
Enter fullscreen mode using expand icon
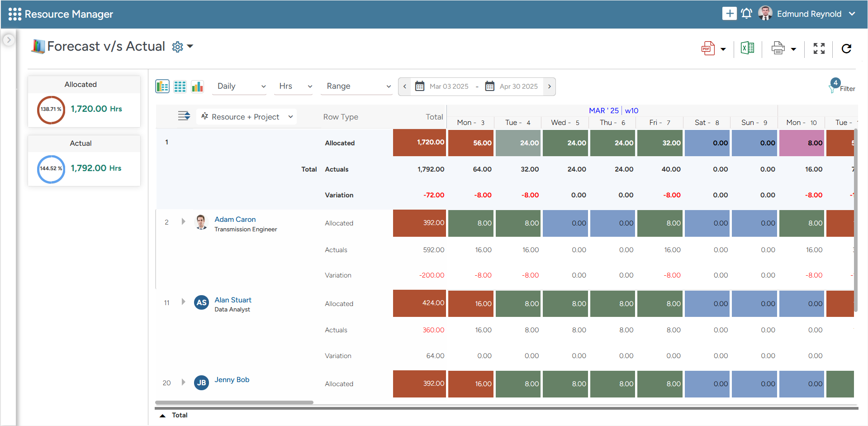819,48
